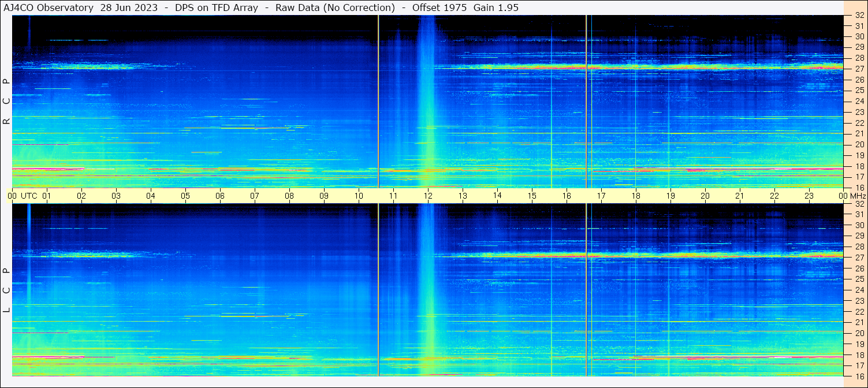This screenshot has width=868, height=388.
Task: Click hour 06 on the UTC axis
Action: click(x=220, y=196)
